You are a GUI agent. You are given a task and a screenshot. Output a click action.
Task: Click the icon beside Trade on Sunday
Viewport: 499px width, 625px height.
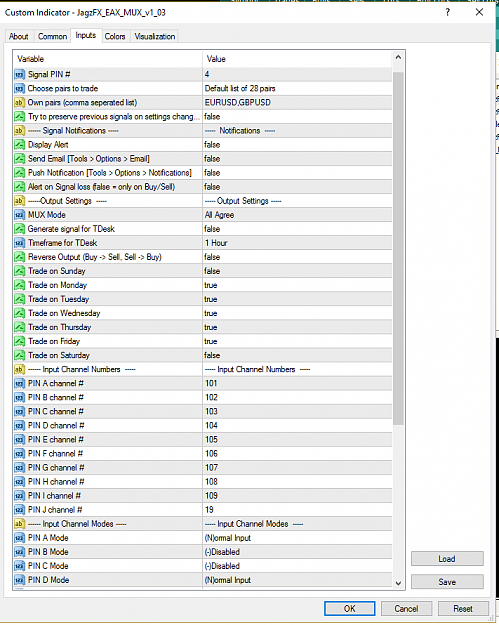[x=20, y=271]
